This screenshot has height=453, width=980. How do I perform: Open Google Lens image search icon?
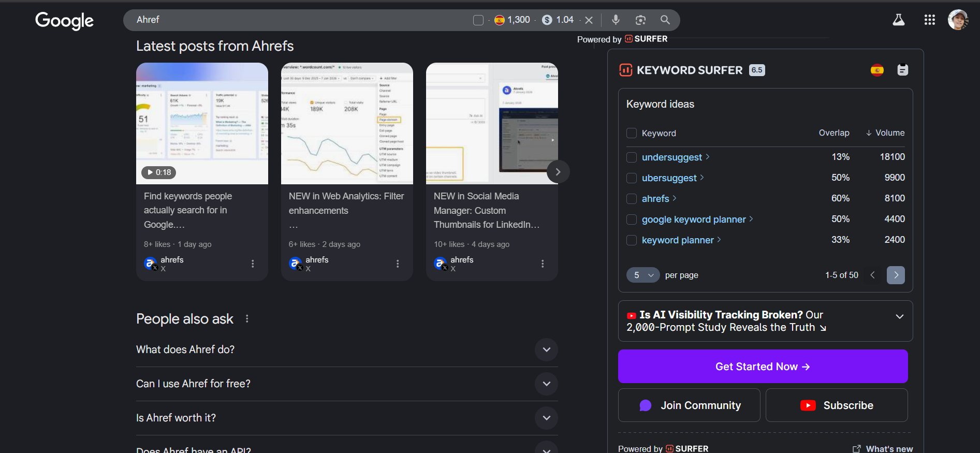pos(640,20)
